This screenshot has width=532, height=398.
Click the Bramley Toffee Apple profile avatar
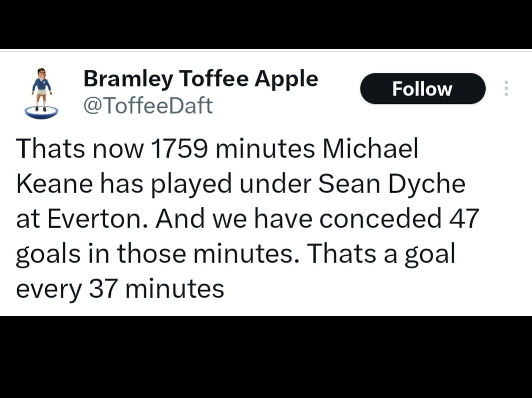point(41,93)
